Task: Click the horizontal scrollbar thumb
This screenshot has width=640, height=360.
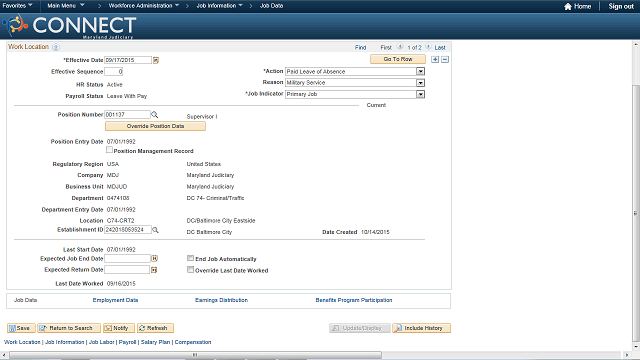Action: click(x=195, y=355)
